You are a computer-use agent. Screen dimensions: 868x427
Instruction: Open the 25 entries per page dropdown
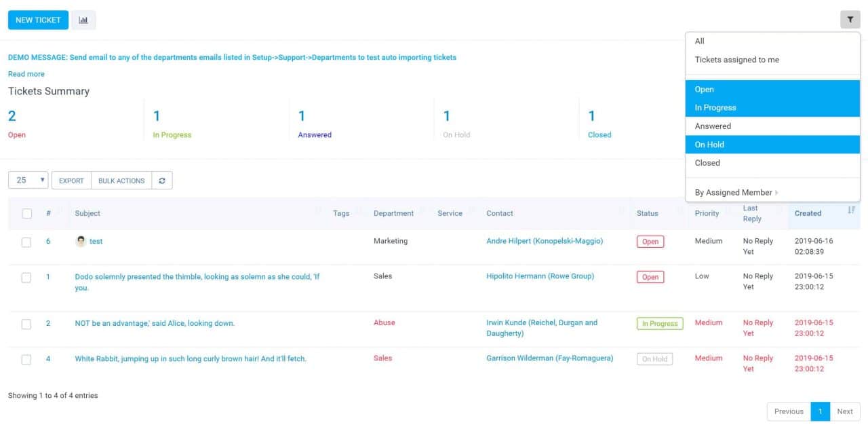coord(28,181)
